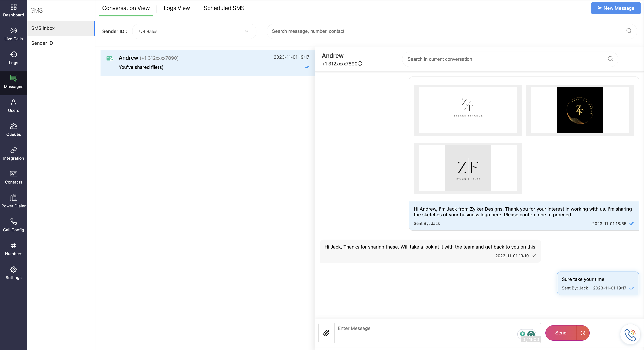Viewport: 644px width, 350px height.
Task: Switch to Logs View tab
Action: pos(177,8)
